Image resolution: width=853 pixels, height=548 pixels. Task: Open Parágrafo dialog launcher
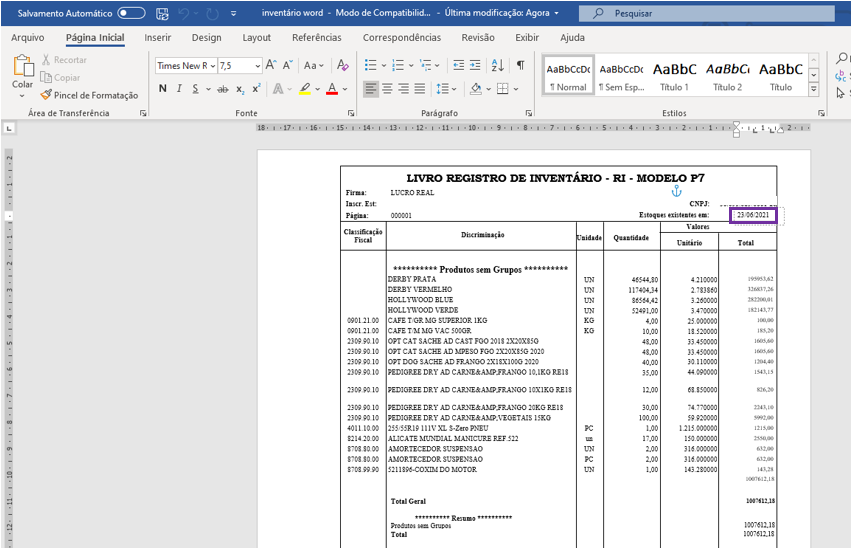[x=529, y=113]
